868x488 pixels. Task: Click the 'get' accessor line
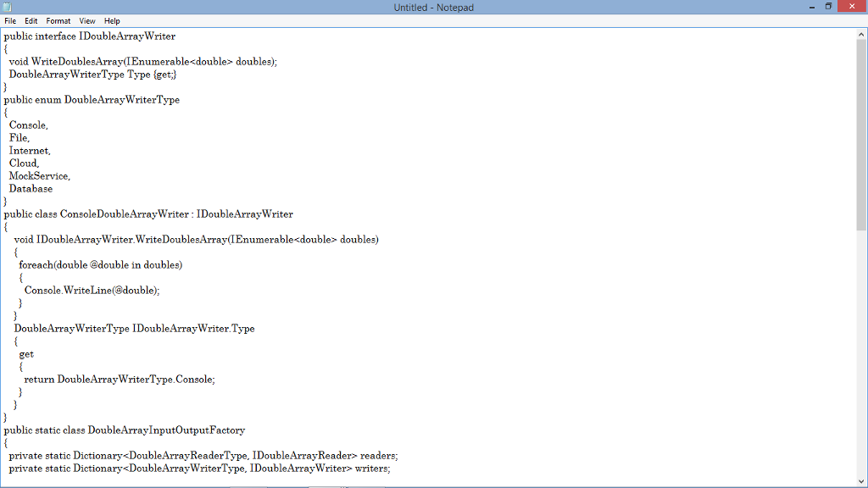coord(26,355)
